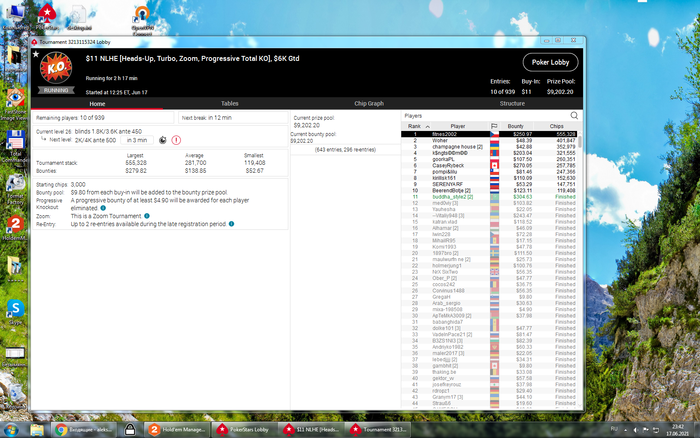This screenshot has width=700, height=438.
Task: Sort players by Rank column header
Action: pos(418,126)
